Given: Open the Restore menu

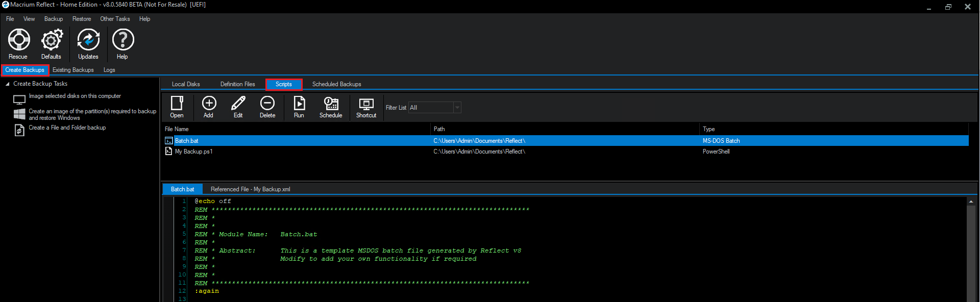Looking at the screenshot, I should tap(82, 19).
